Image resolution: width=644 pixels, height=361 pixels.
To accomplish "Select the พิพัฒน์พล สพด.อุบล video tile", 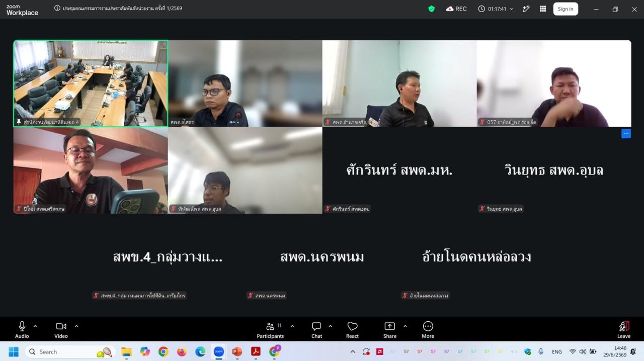I will 245,170.
